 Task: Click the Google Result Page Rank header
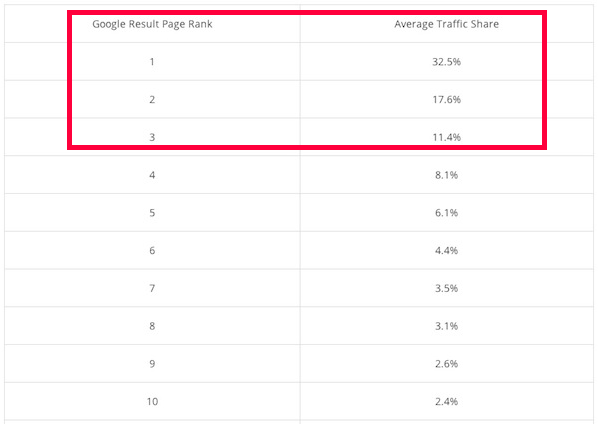tap(152, 24)
